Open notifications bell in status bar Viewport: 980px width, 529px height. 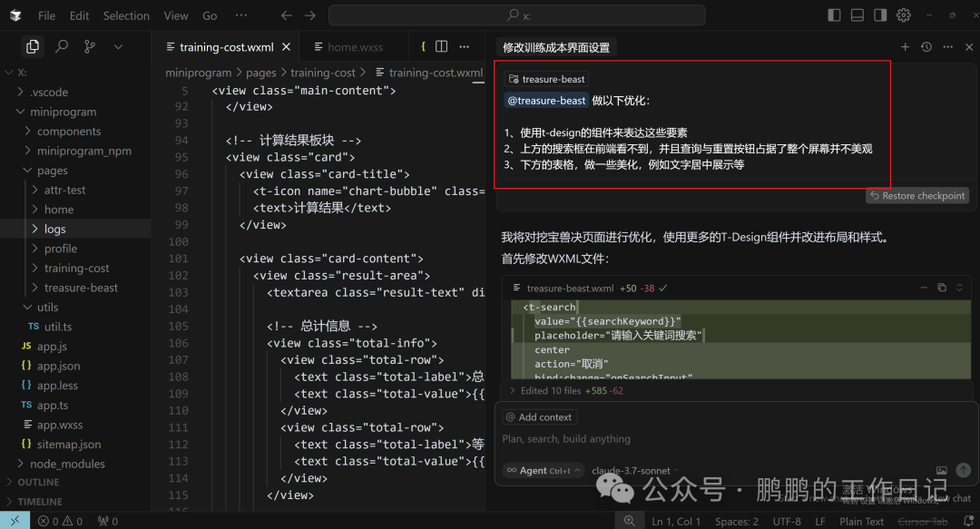tap(968, 521)
